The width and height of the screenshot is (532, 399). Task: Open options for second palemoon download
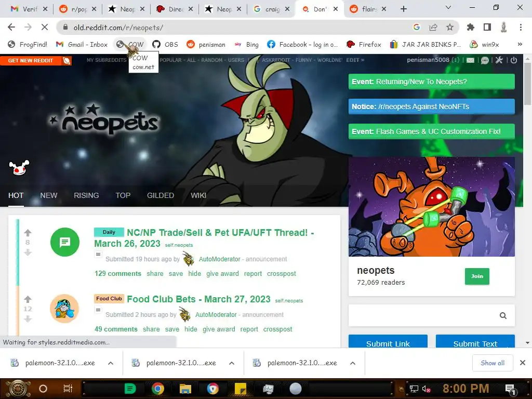tap(232, 363)
